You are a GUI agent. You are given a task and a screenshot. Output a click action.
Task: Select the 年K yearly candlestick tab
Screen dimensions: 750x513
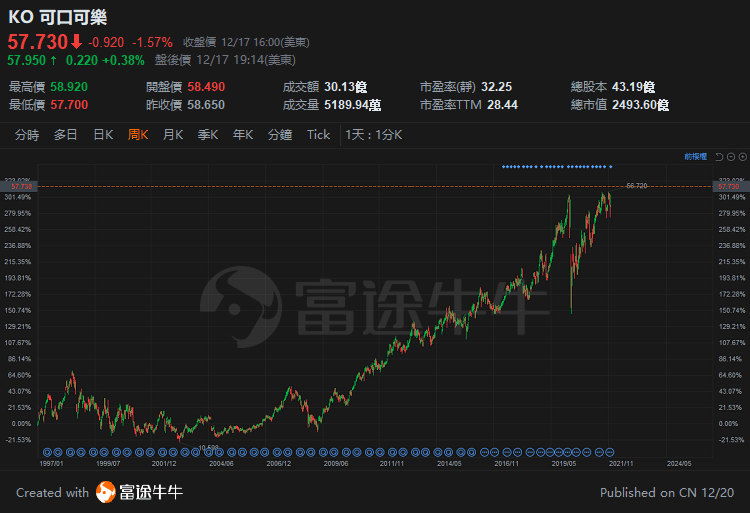(x=243, y=135)
